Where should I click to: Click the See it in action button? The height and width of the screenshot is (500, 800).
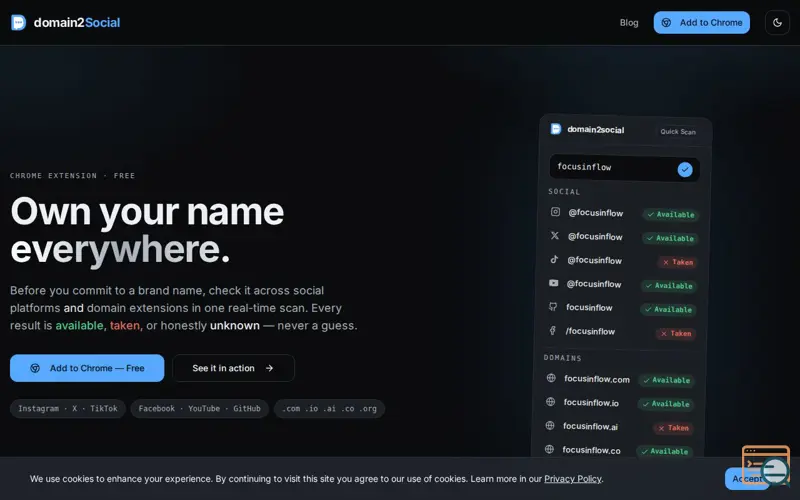pos(233,368)
